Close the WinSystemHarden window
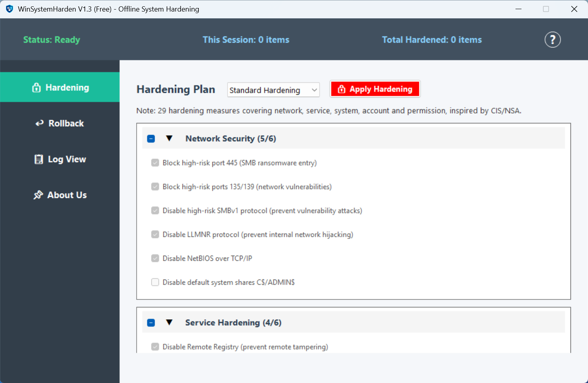 point(574,9)
